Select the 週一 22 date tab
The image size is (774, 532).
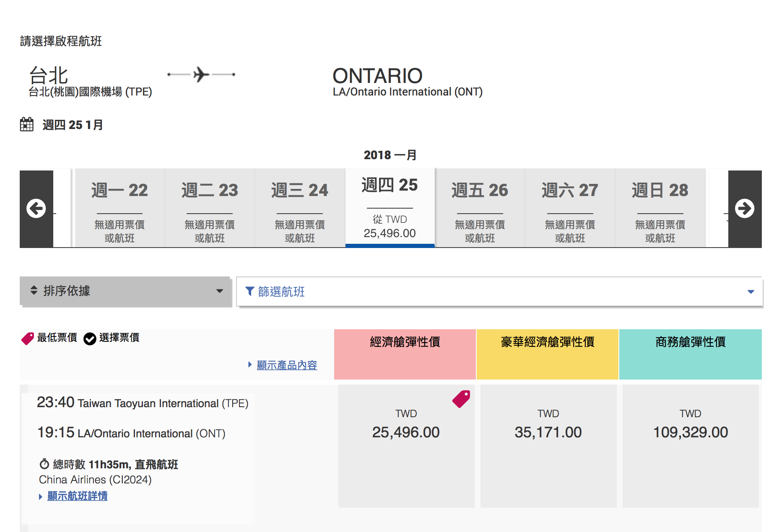point(119,209)
